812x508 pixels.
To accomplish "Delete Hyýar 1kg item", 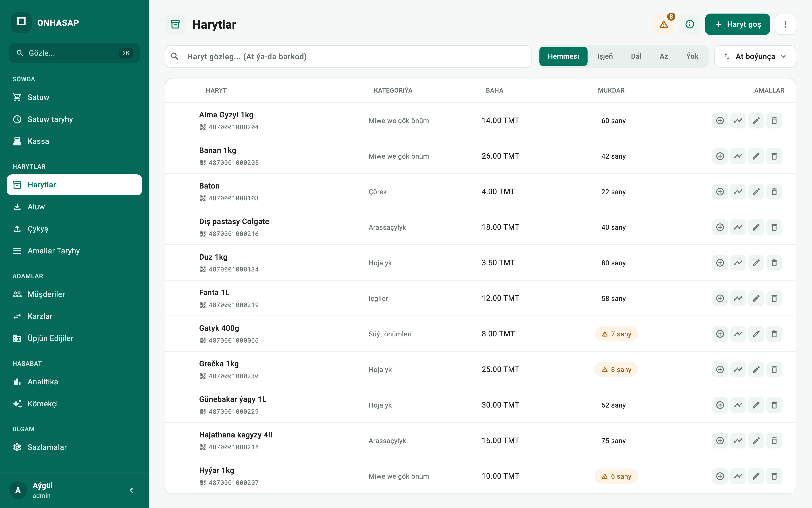I will coord(774,476).
